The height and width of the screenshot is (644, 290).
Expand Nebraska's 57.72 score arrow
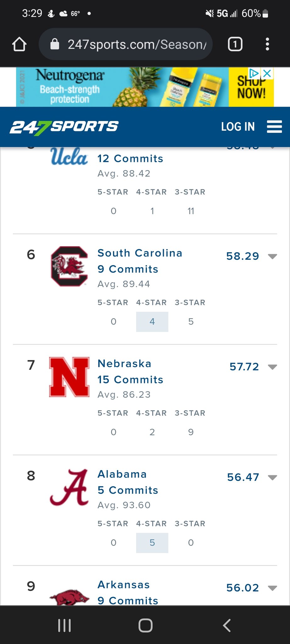pyautogui.click(x=272, y=367)
